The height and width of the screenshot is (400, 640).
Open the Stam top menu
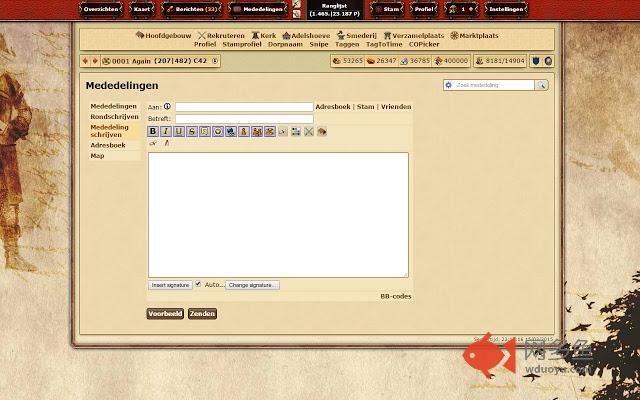(x=387, y=9)
